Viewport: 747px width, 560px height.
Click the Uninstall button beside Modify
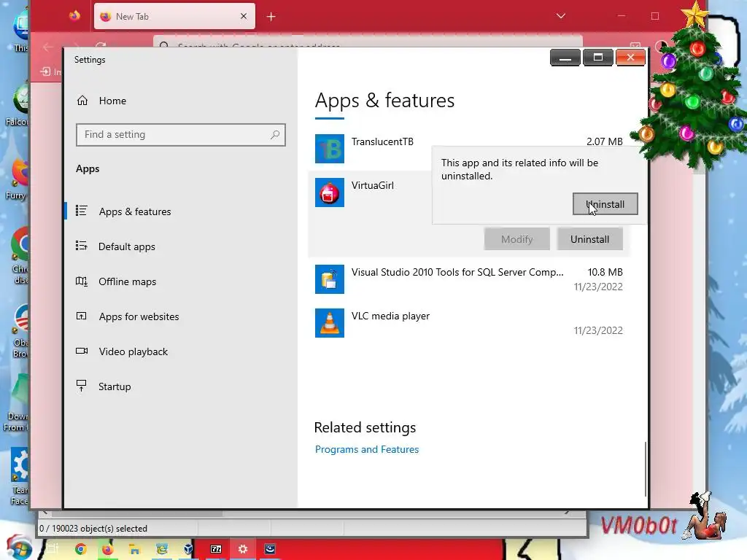click(x=589, y=239)
